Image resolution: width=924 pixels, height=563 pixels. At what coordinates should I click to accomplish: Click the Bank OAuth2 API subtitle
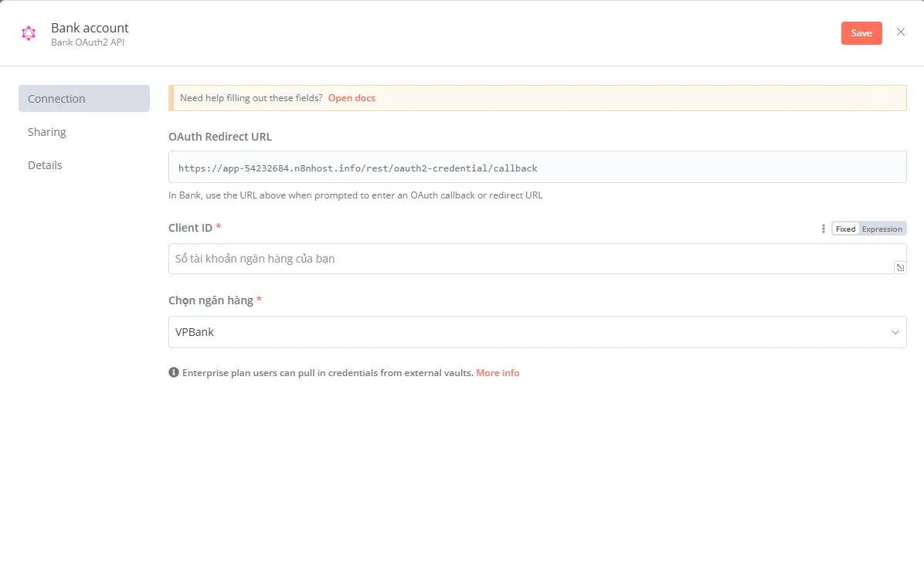coord(87,42)
